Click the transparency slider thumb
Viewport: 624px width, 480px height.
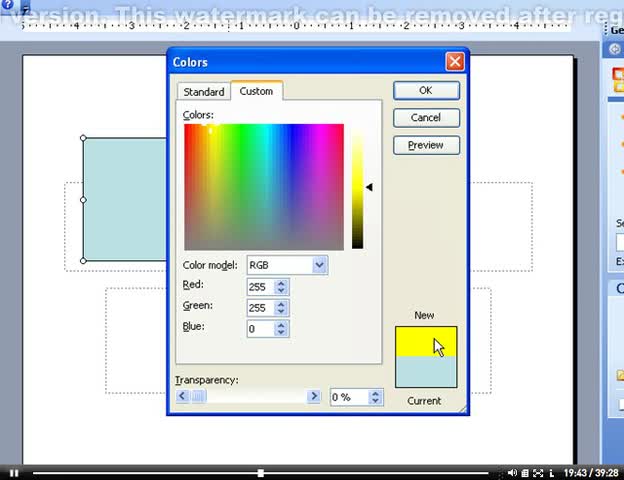199,396
